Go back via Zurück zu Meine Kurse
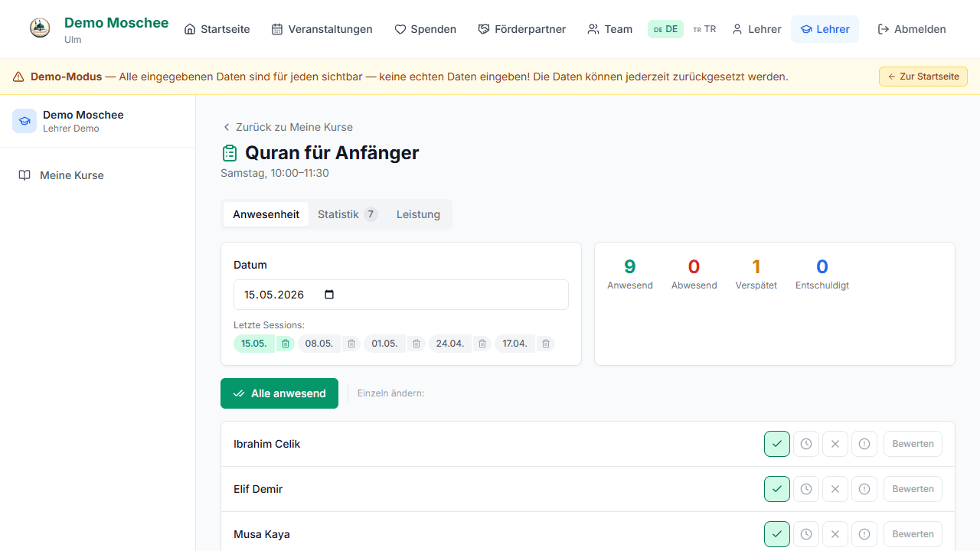Viewport: 980px width, 551px height. pyautogui.click(x=287, y=127)
